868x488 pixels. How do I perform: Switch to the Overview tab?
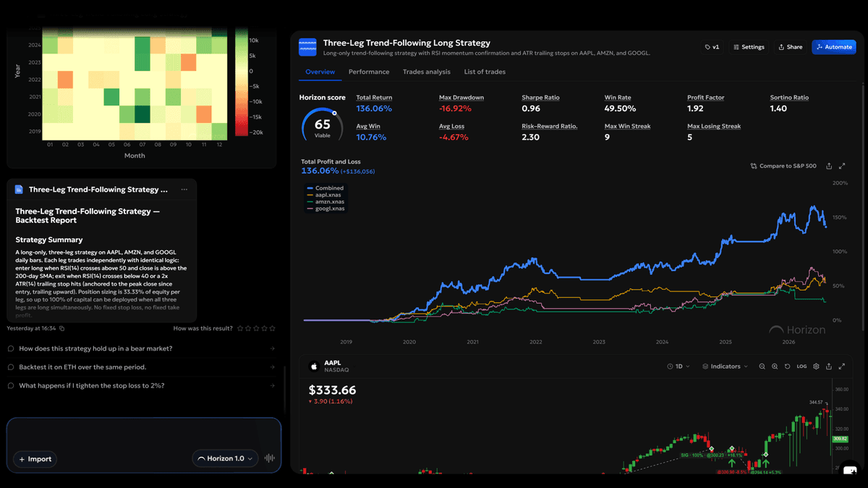pos(320,72)
